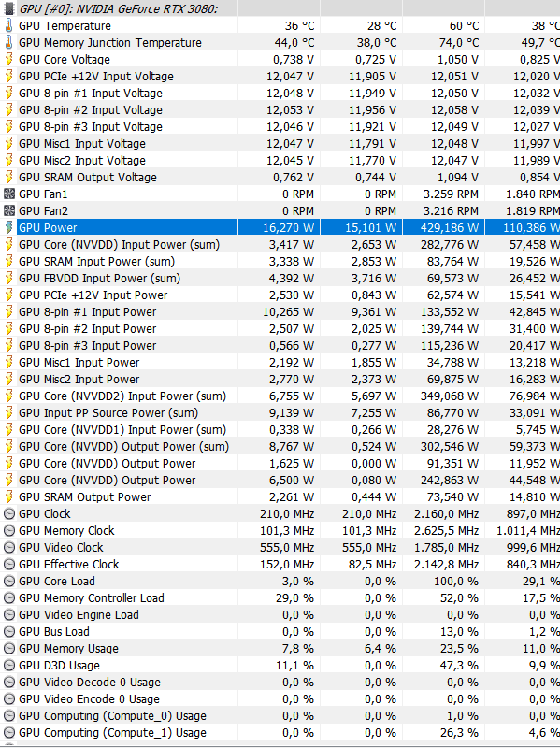Click lightning icon beside GPU Input PP Source Power
560x748 pixels.
9,412
